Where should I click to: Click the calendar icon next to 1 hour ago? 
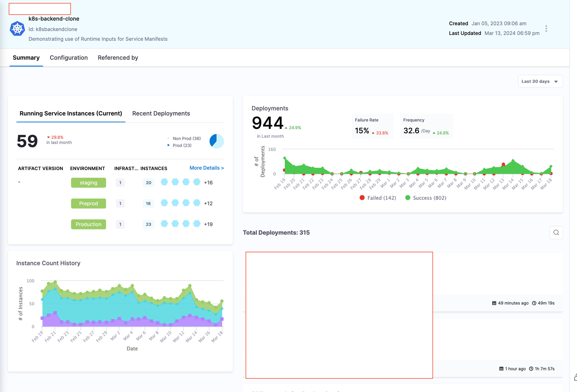pos(501,369)
